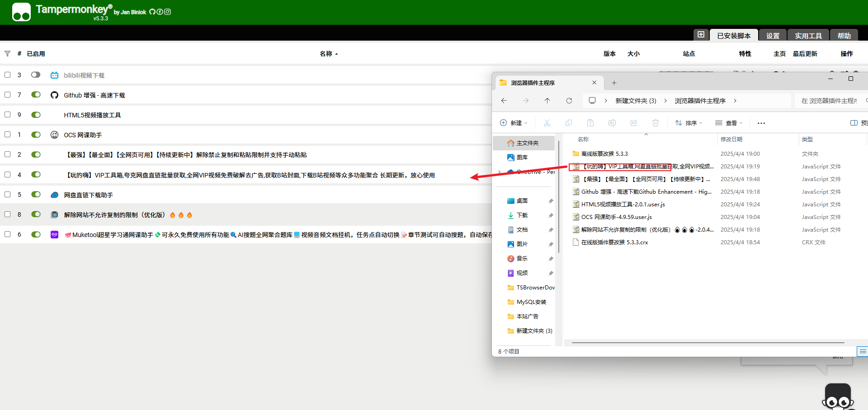
Task: Check the box for Github 增强 script
Action: (8, 95)
